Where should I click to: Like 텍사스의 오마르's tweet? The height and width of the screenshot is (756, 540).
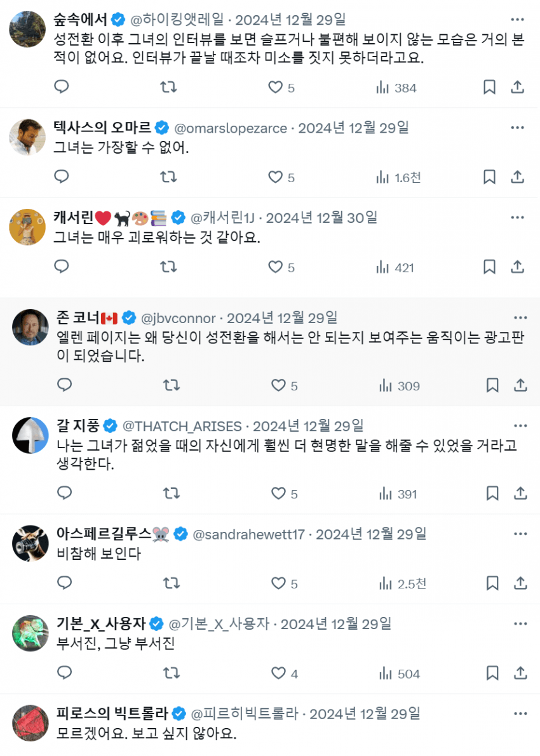275,176
